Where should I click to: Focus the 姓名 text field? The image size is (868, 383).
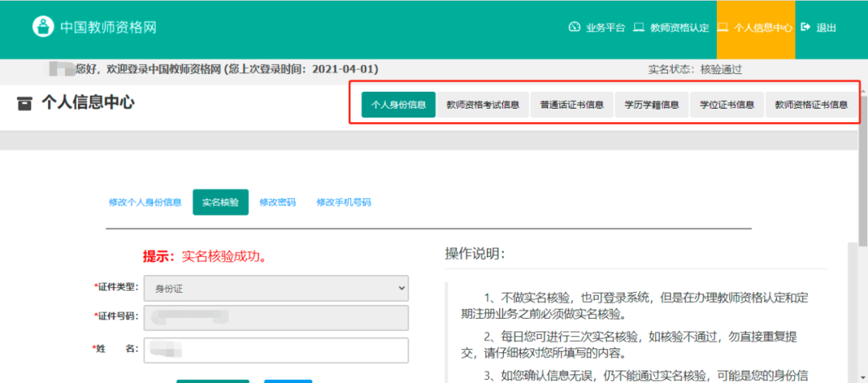pos(276,350)
